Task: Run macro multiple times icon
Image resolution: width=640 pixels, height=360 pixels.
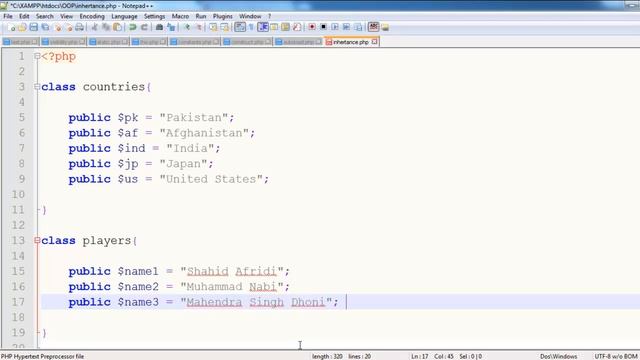Action: [x=346, y=27]
